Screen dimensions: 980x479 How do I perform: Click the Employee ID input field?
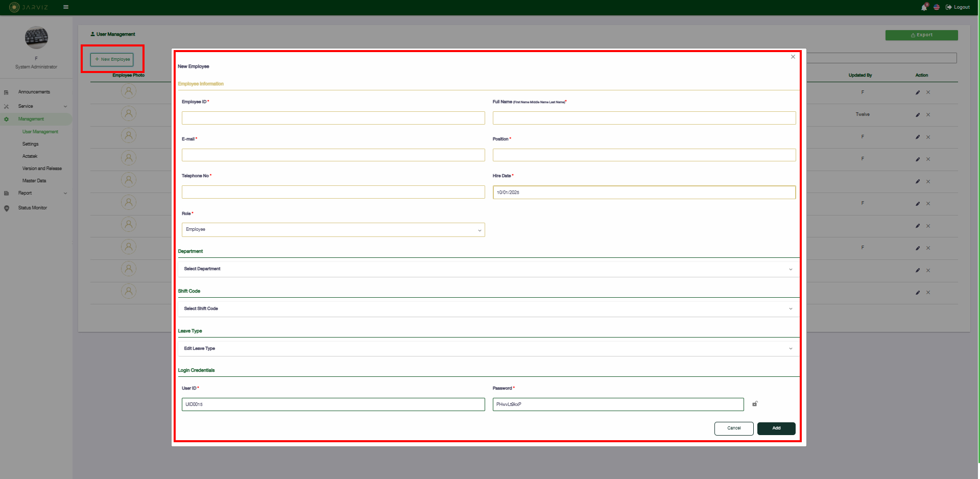click(x=333, y=118)
